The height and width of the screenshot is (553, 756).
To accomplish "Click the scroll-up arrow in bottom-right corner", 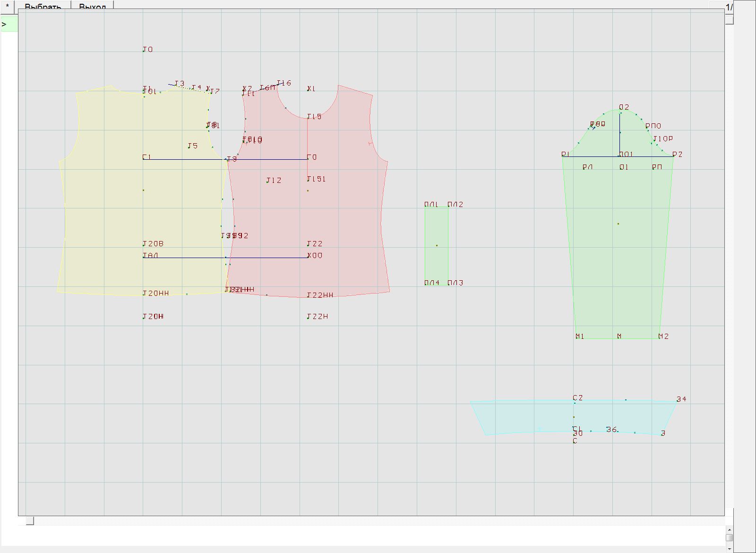I will [729, 530].
